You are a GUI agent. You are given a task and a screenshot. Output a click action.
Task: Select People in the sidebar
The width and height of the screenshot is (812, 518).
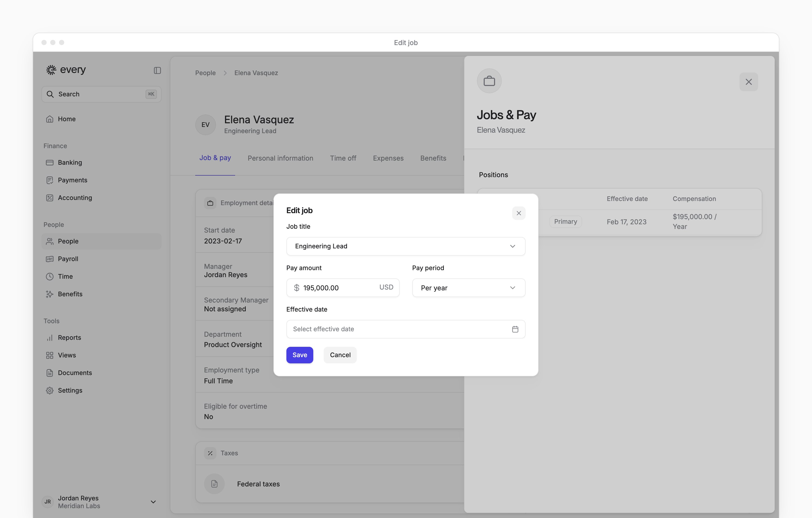101,241
